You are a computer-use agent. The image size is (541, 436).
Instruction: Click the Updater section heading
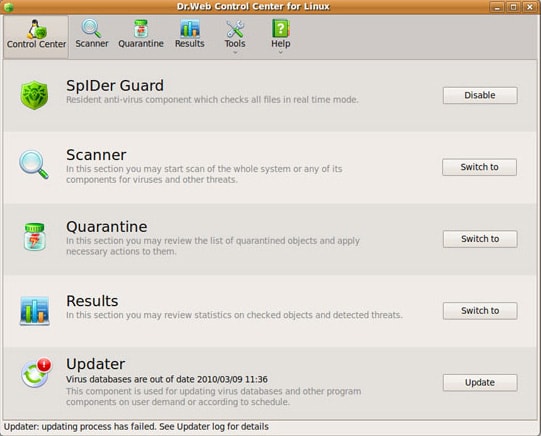[x=96, y=364]
